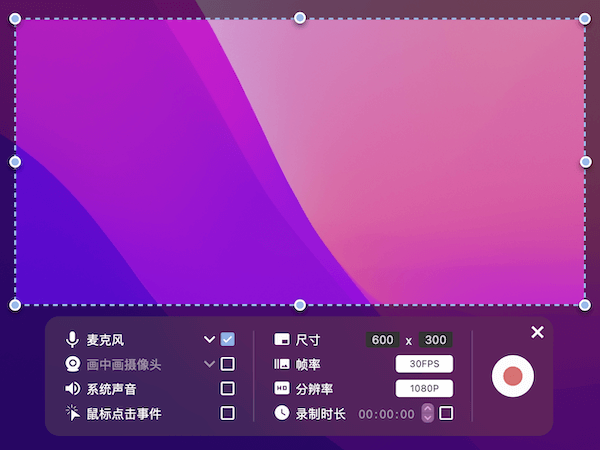Click the size (尺寸) icon
The height and width of the screenshot is (450, 600).
click(x=282, y=340)
